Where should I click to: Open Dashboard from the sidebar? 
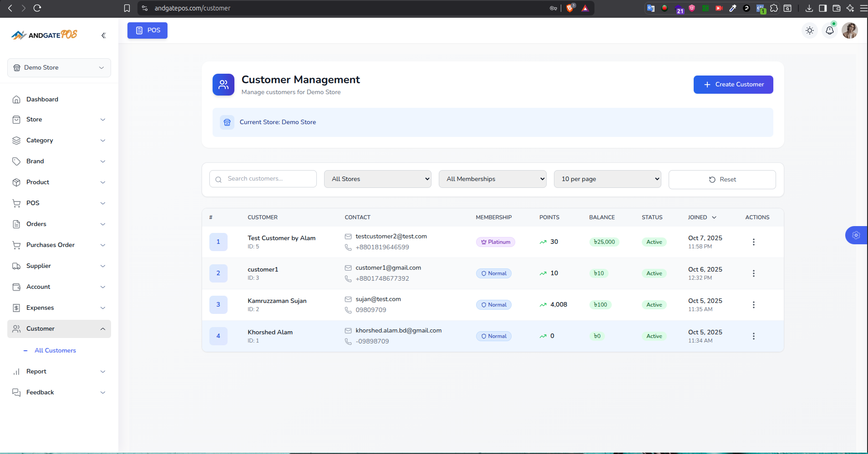point(42,99)
